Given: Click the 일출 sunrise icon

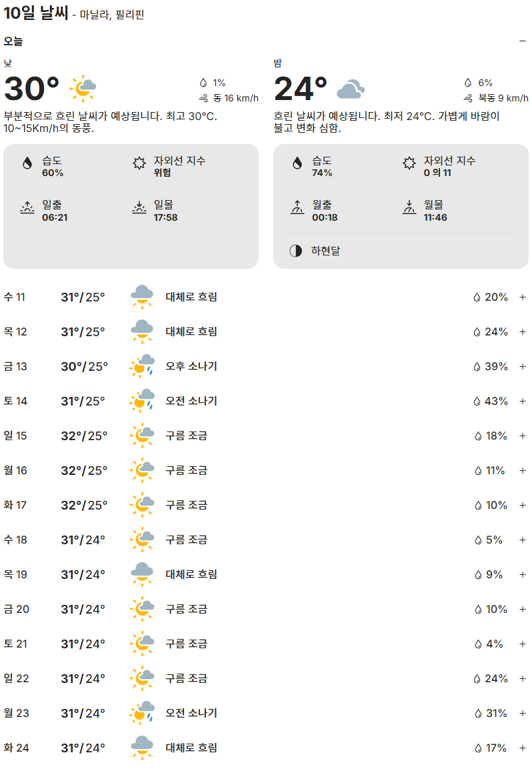Looking at the screenshot, I should point(27,208).
